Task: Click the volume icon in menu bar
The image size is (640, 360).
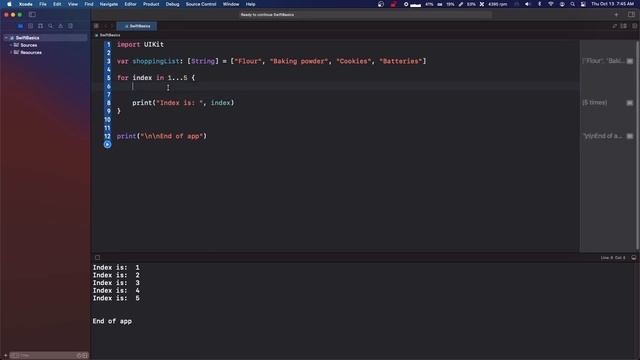Action: (x=527, y=4)
